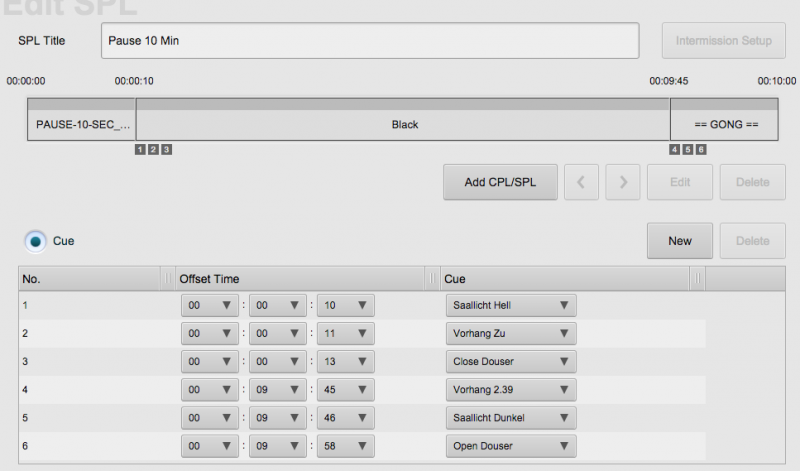Click cue marker 3 below the timeline

167,150
